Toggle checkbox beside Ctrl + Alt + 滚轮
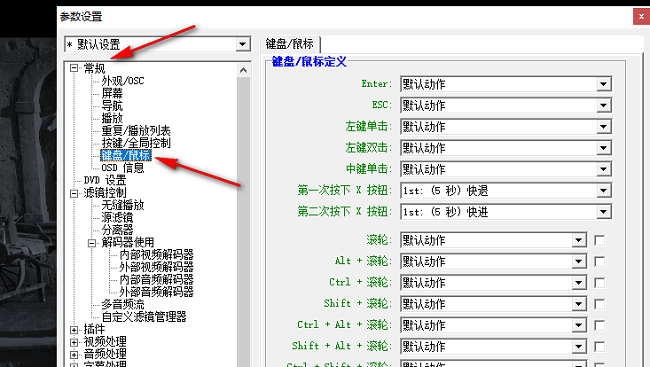Viewport: 650px width, 367px height. pyautogui.click(x=599, y=326)
